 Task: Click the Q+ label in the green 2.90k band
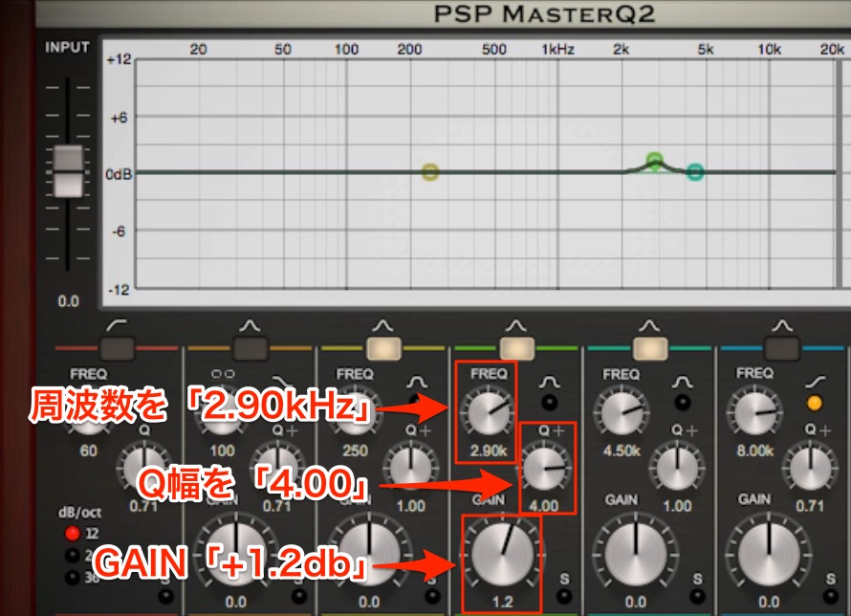551,431
